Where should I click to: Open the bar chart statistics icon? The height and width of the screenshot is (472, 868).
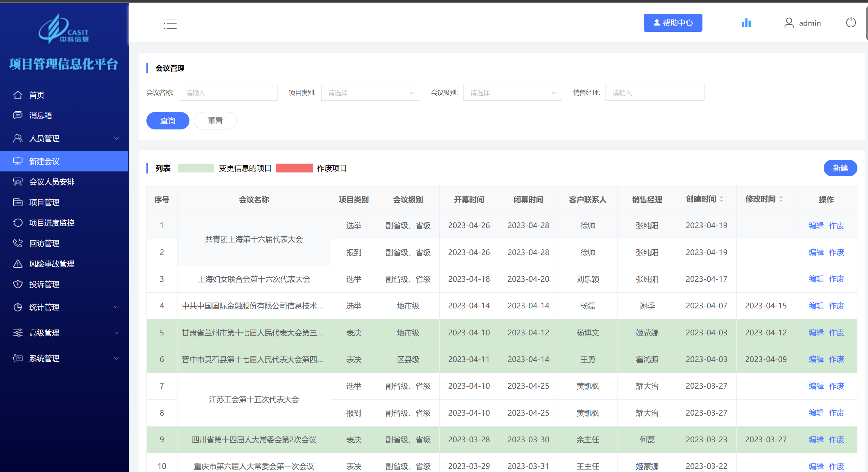click(746, 23)
